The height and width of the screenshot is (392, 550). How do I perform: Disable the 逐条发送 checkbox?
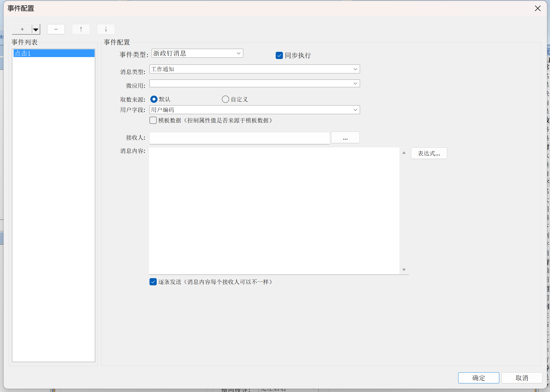[153, 282]
